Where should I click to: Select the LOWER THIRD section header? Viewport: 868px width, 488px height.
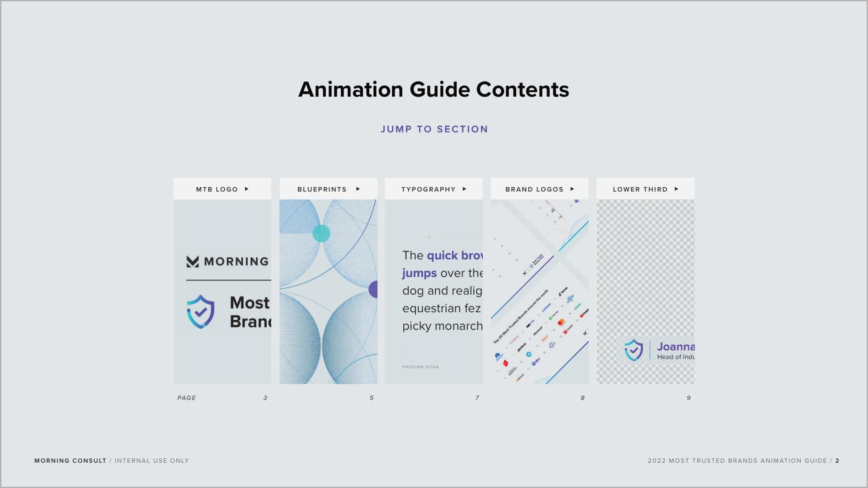click(x=640, y=189)
